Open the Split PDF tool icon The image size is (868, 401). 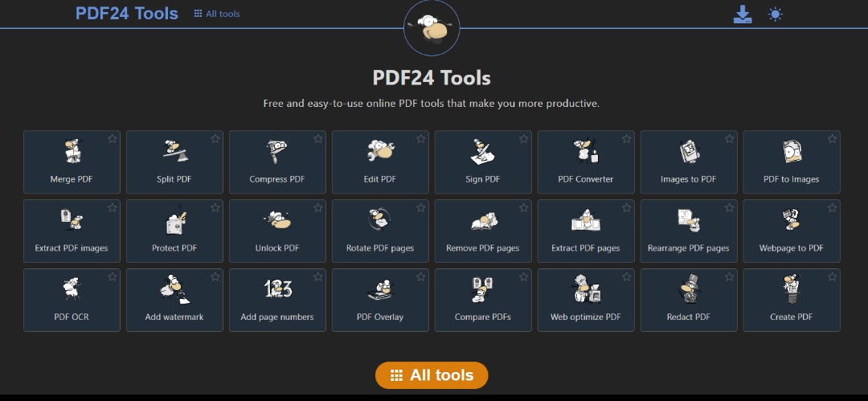click(175, 150)
